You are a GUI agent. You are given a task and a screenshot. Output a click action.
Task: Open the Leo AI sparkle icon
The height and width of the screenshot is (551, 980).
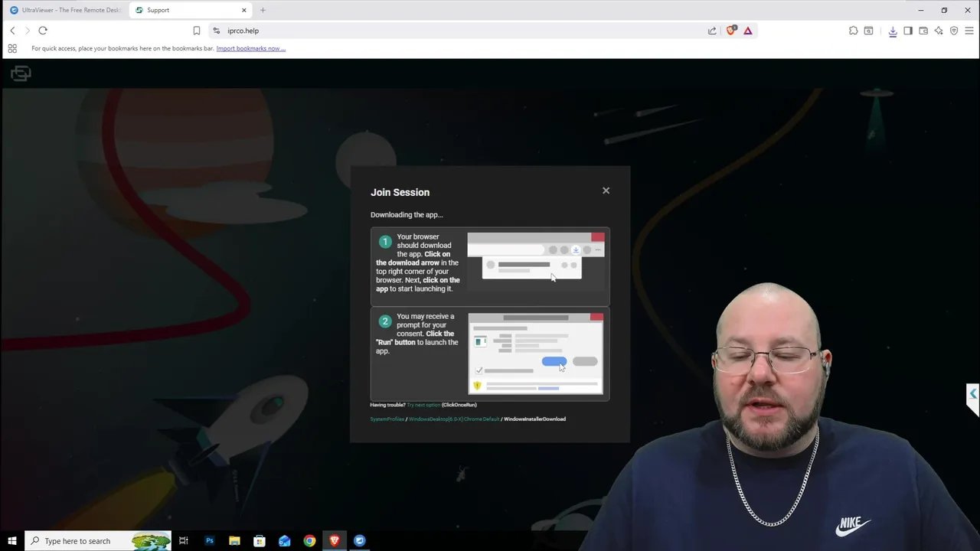(939, 31)
